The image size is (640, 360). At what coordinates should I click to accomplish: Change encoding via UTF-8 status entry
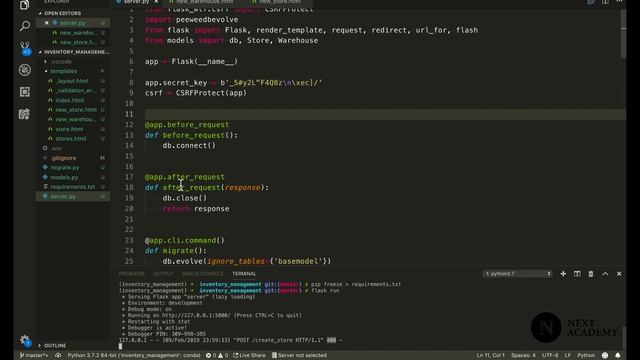(x=550, y=356)
